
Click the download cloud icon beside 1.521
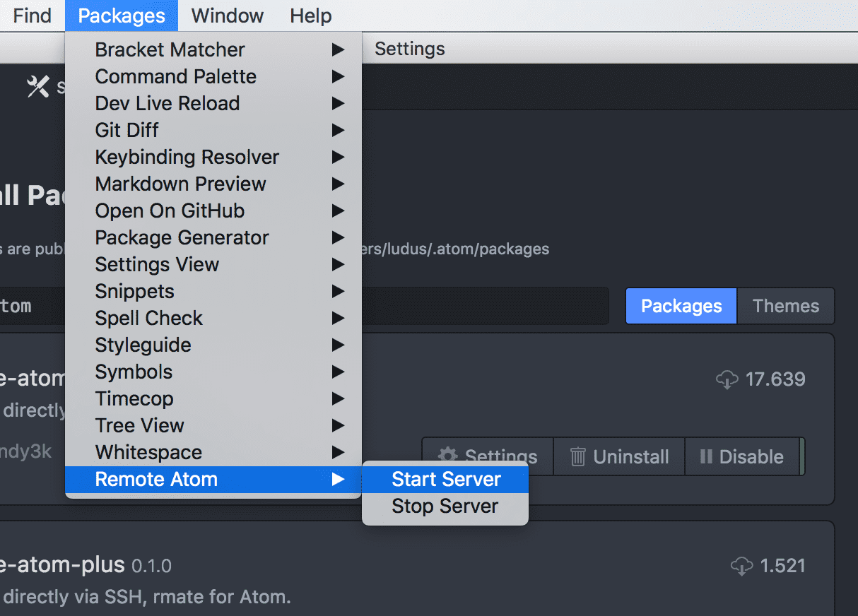pos(741,566)
